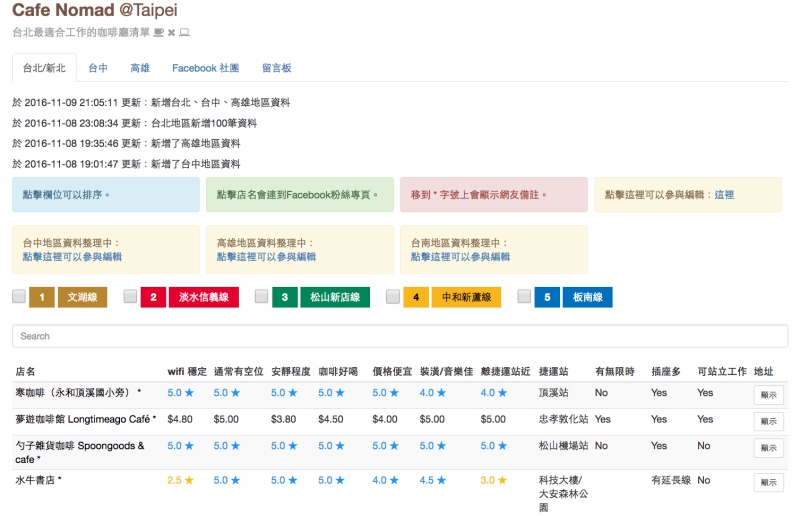Viewport: 800px width, 516px height.
Task: Click the red number 2 line badge
Action: click(153, 297)
